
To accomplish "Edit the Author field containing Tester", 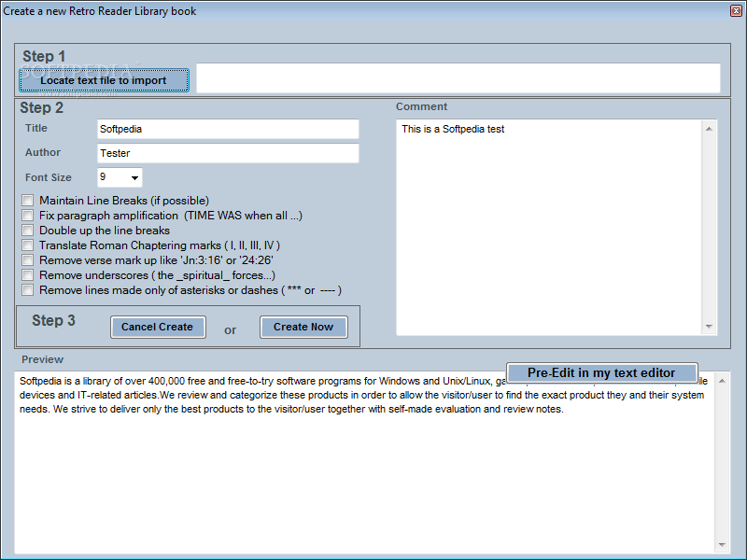I will point(228,153).
